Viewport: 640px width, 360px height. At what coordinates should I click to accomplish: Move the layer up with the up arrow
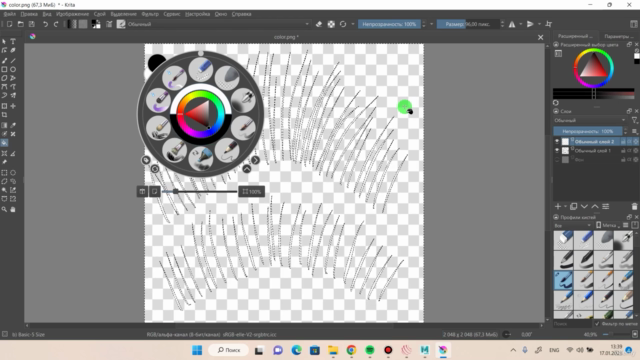(x=595, y=207)
